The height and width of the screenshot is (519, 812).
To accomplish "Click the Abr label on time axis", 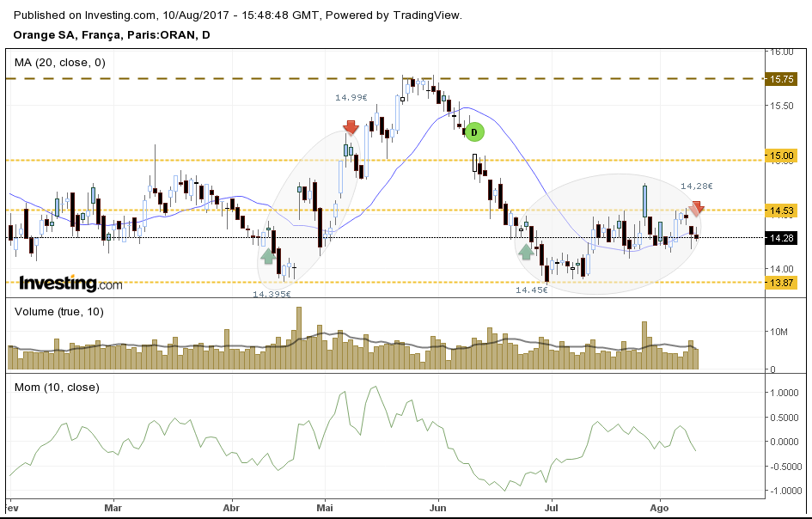I will [231, 508].
